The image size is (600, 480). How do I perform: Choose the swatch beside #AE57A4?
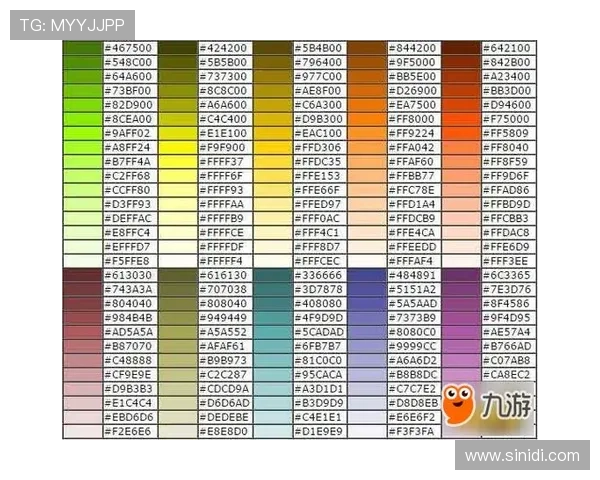point(461,332)
